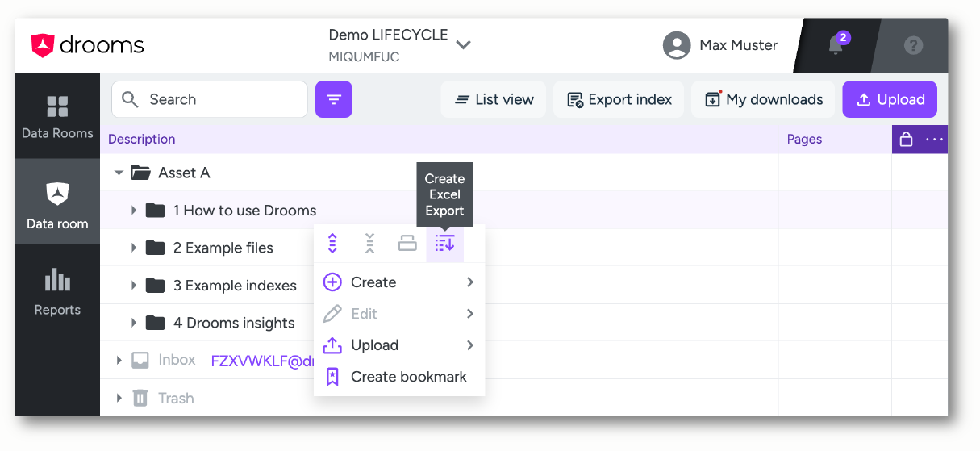Open the Edit submenu

click(399, 314)
